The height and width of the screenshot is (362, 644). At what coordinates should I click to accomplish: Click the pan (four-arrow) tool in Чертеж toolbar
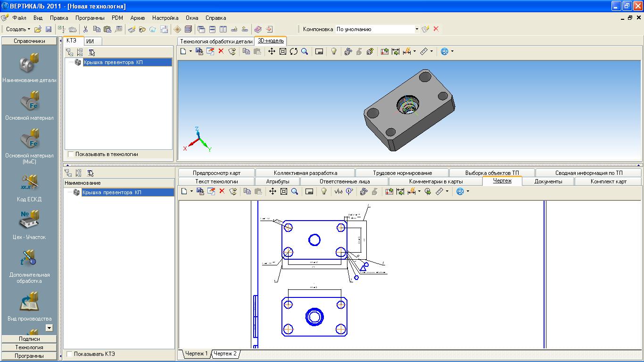pyautogui.click(x=273, y=191)
